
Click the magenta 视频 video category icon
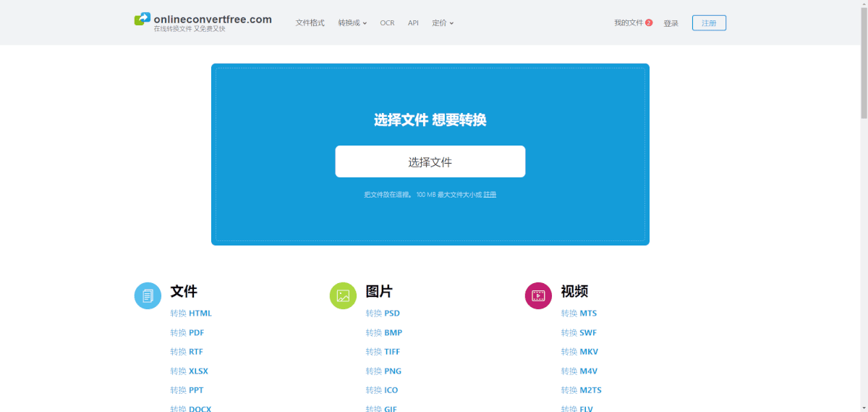[538, 295]
